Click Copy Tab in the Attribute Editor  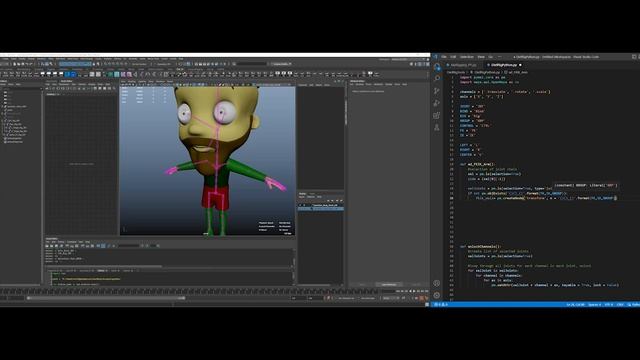coord(416,284)
